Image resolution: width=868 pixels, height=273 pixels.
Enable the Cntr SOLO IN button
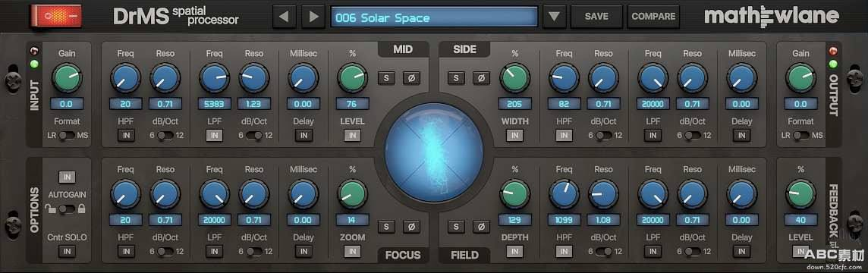pos(68,252)
